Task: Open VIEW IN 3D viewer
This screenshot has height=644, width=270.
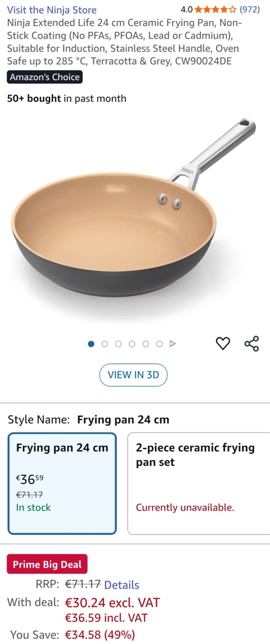Action: 133,375
